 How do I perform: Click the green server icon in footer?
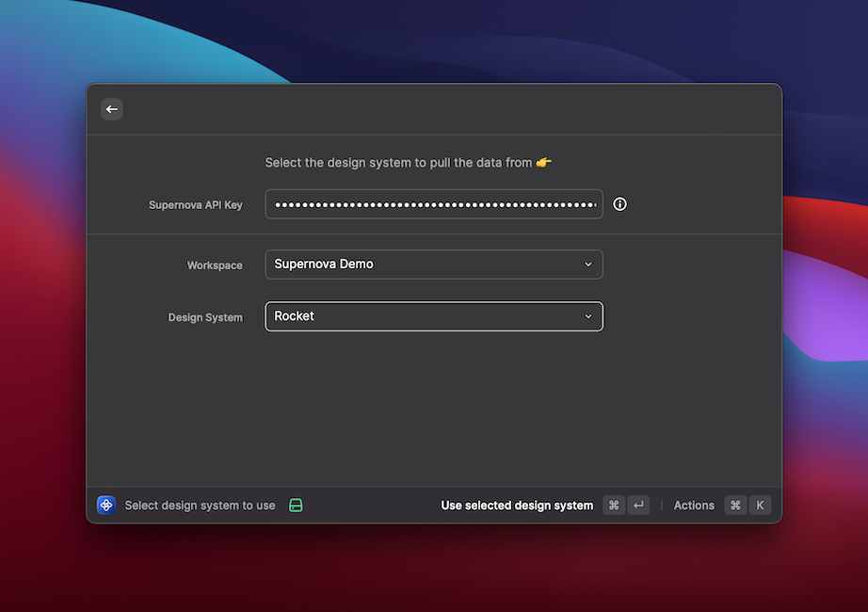click(297, 505)
